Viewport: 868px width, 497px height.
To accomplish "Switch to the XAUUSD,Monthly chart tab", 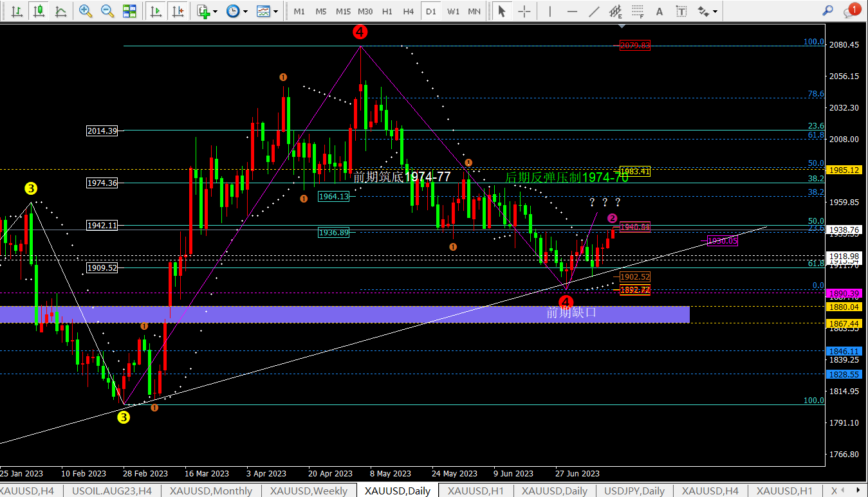I will 211,491.
